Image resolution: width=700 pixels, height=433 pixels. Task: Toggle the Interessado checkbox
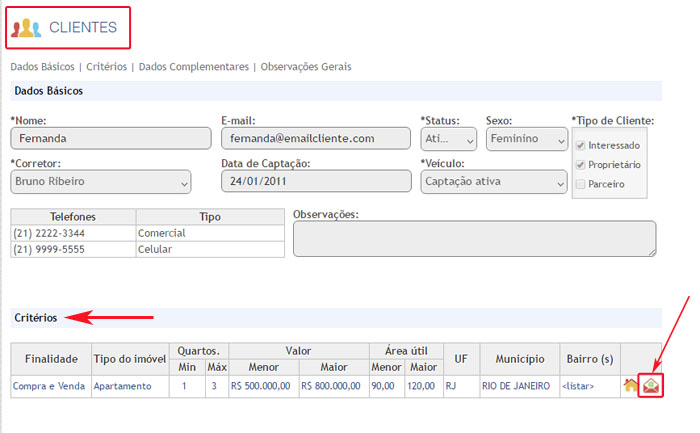581,145
